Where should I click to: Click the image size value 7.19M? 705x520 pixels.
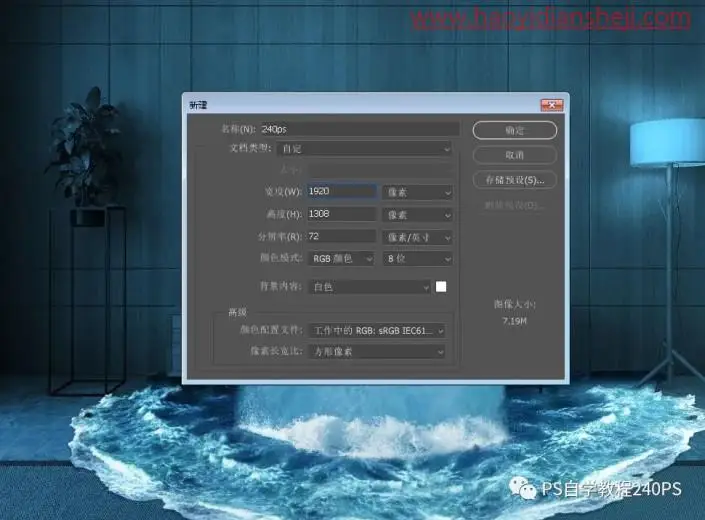[x=514, y=321]
